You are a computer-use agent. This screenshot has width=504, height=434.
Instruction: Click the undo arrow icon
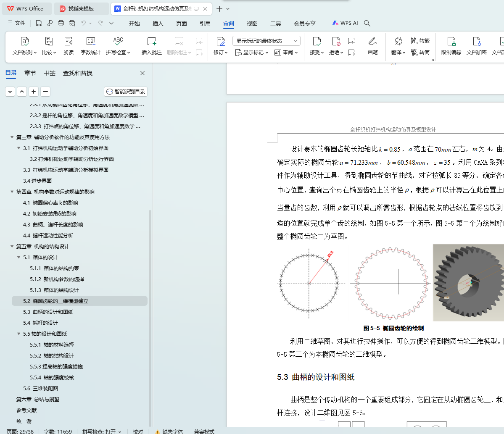click(84, 23)
